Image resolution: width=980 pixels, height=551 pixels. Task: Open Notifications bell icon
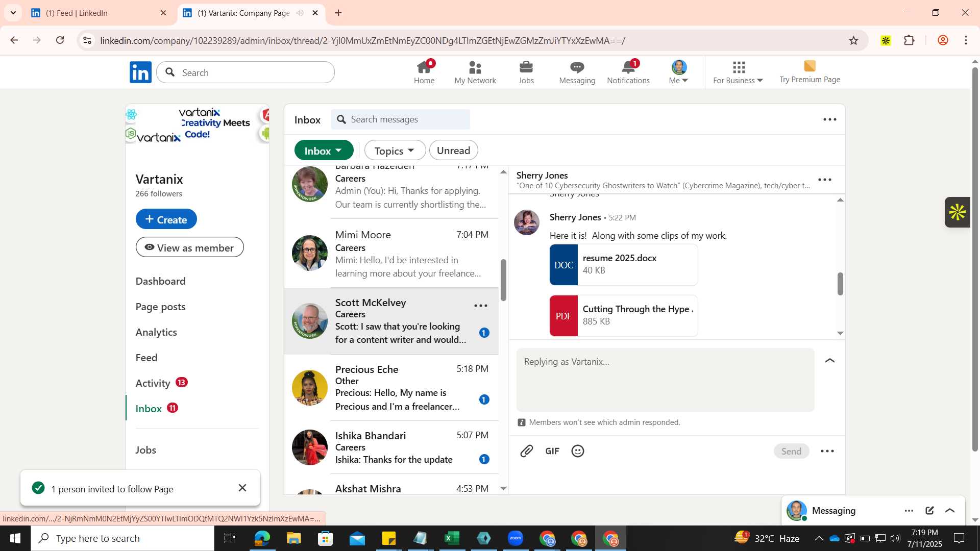628,72
